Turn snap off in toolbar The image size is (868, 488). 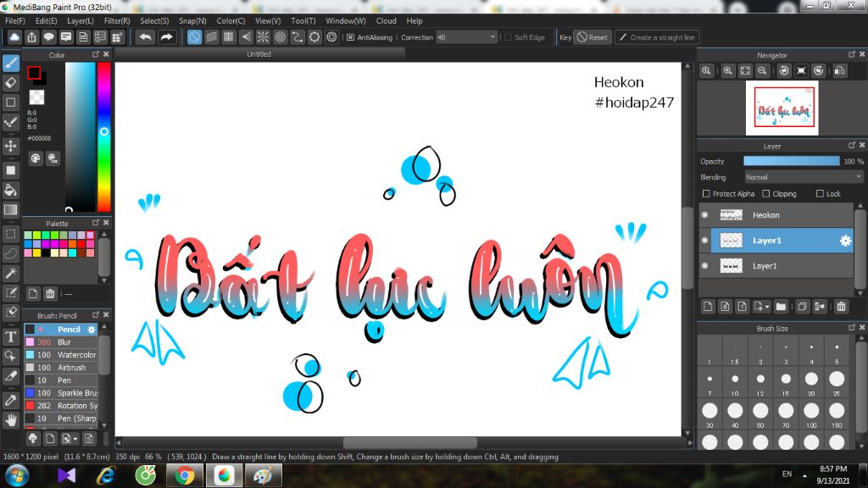point(194,37)
